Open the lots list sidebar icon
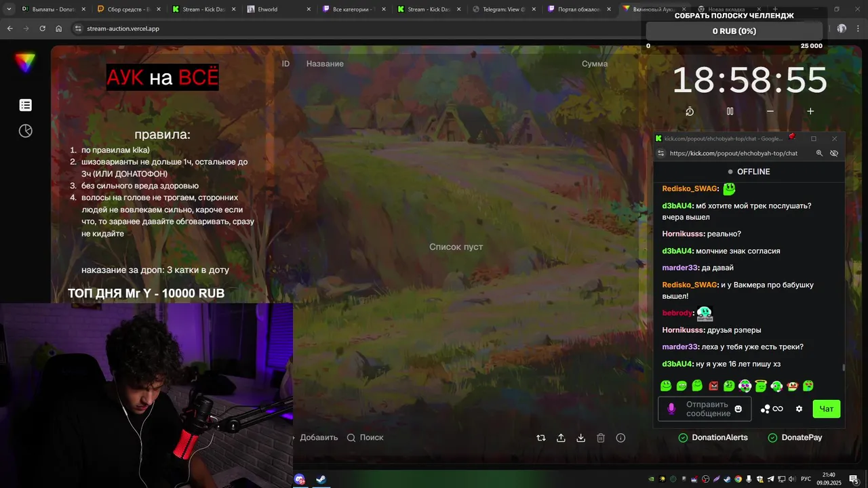This screenshot has width=868, height=488. (25, 105)
